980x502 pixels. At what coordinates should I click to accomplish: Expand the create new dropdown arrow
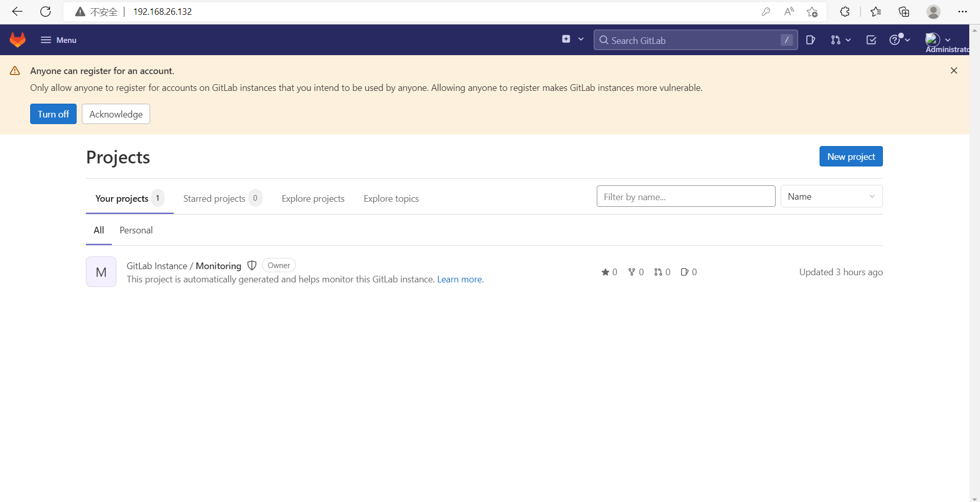pyautogui.click(x=581, y=39)
